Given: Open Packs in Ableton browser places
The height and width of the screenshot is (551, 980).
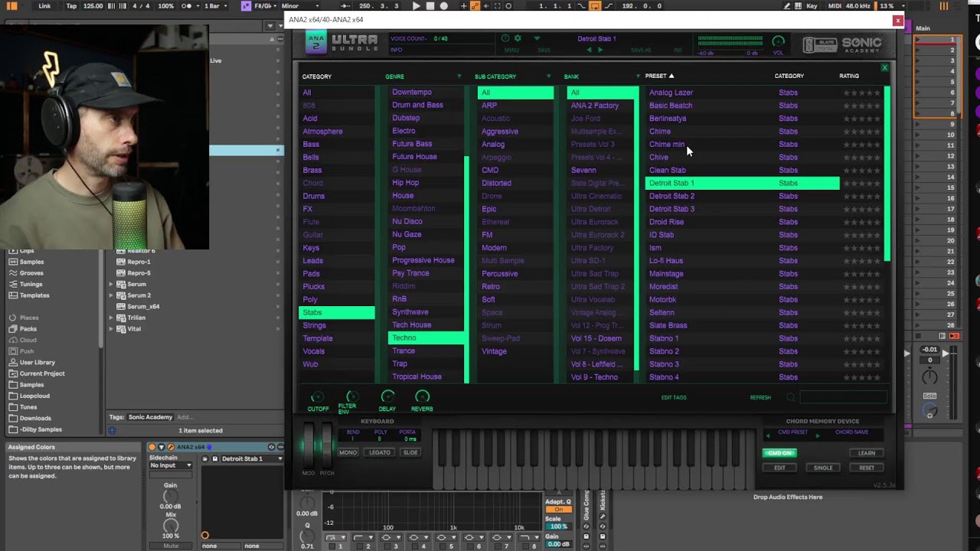Looking at the screenshot, I should (28, 329).
